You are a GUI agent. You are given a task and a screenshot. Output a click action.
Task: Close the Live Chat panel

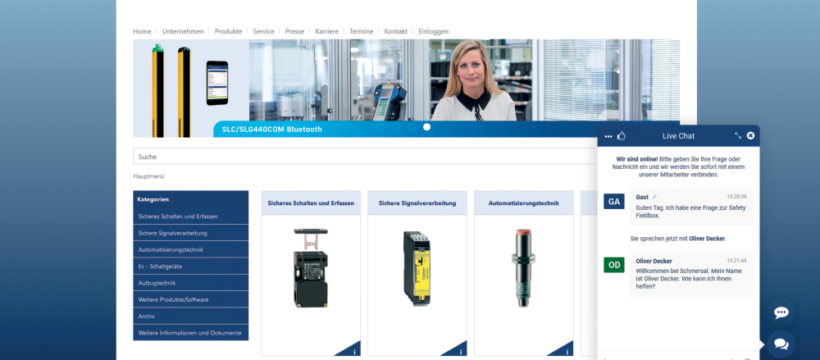coord(750,136)
